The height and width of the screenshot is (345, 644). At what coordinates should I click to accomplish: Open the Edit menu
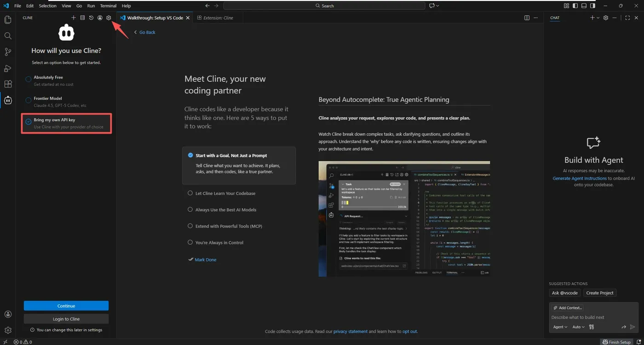pyautogui.click(x=30, y=6)
